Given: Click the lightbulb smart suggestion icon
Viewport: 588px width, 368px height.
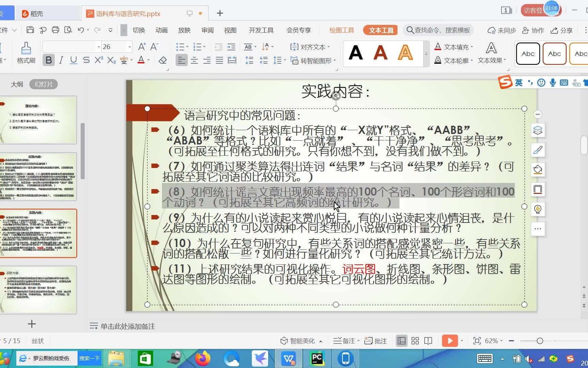Looking at the screenshot, I should tap(538, 209).
